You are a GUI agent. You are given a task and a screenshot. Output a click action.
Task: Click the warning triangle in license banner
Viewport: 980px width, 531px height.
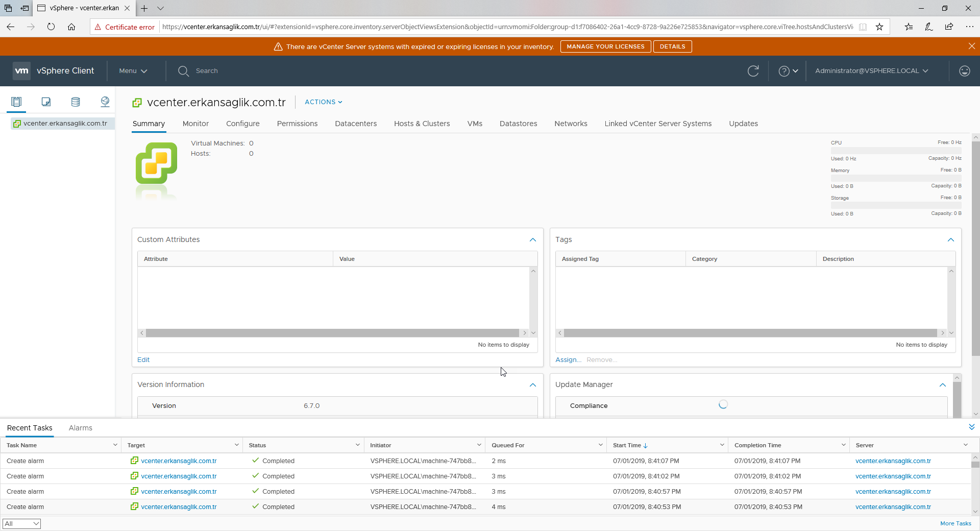coord(278,46)
